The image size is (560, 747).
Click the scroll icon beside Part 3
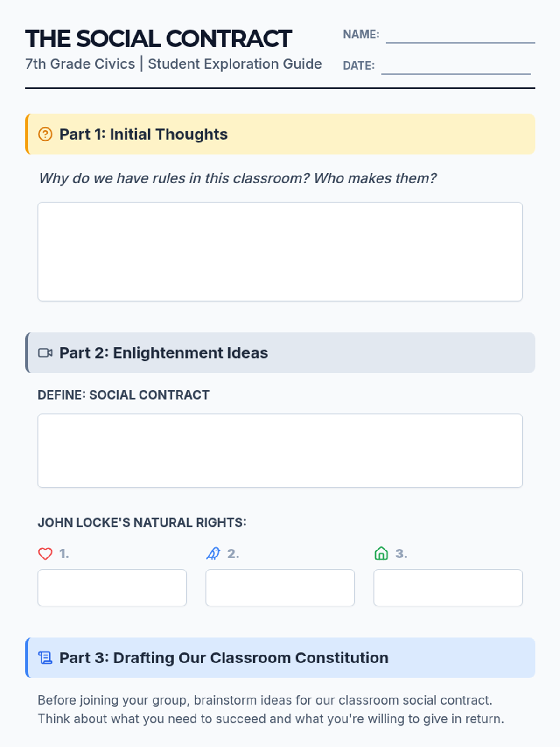(x=45, y=658)
